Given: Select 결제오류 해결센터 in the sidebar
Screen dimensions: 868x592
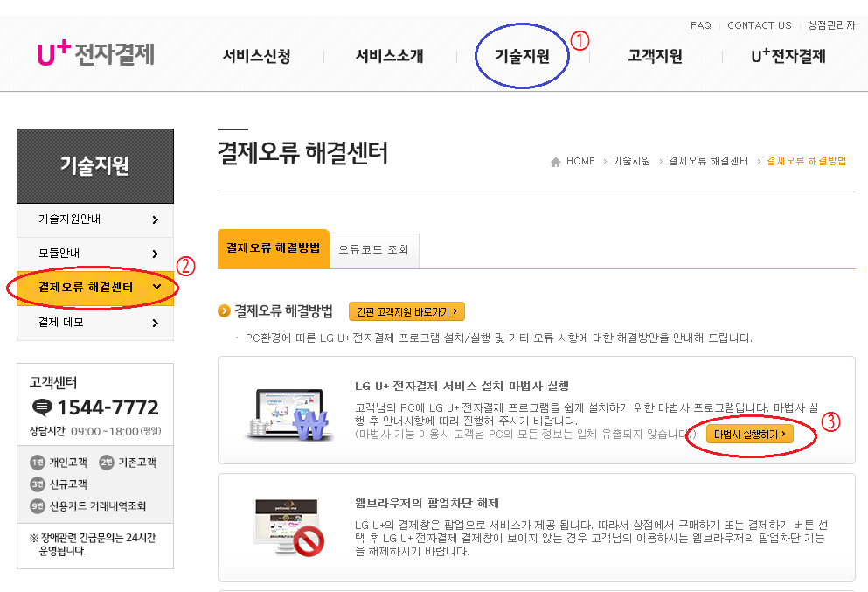Looking at the screenshot, I should click(x=86, y=288).
